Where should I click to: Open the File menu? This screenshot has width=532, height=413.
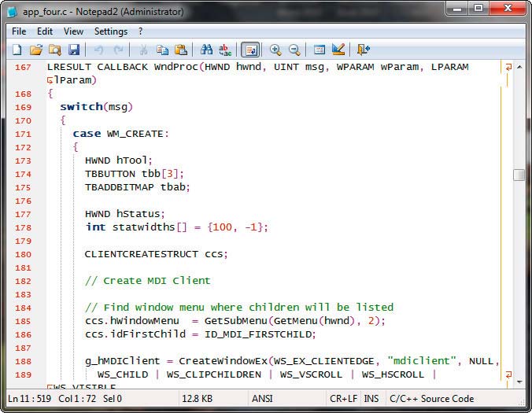point(19,31)
